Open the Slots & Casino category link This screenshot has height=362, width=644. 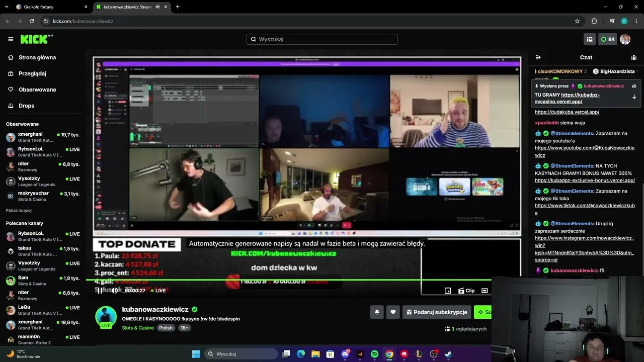click(x=138, y=328)
